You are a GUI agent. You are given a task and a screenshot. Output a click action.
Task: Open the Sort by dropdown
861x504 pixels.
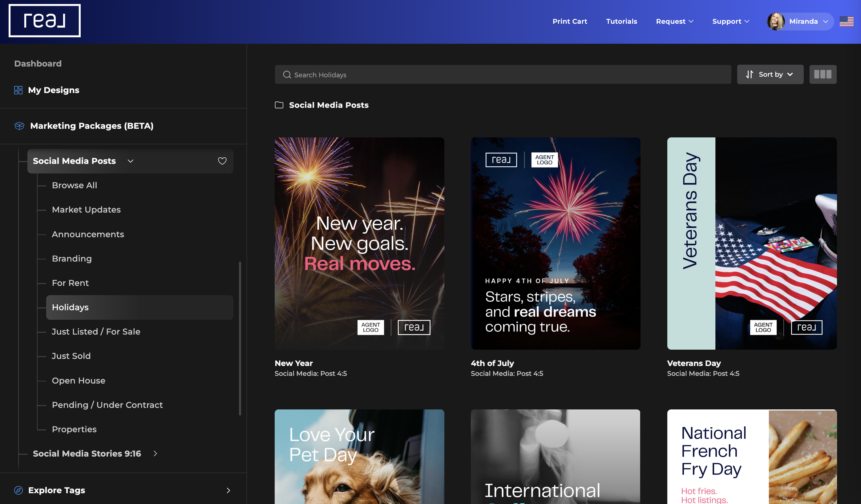click(770, 74)
